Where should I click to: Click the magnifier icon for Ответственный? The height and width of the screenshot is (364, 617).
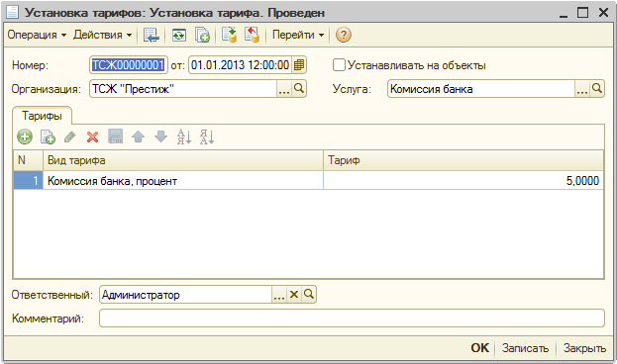tap(309, 295)
